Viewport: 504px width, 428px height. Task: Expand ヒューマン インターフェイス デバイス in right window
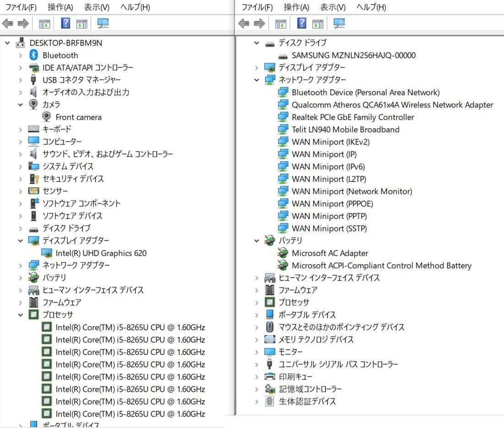(256, 277)
